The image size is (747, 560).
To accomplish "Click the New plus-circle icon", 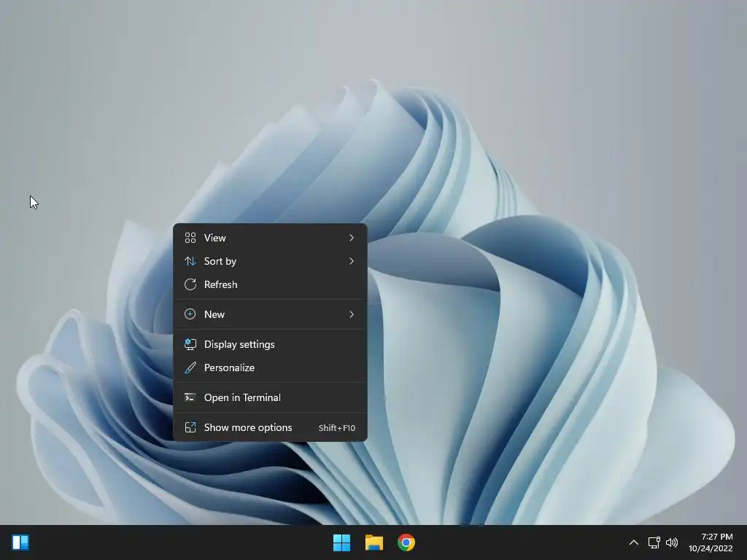I will pos(190,314).
